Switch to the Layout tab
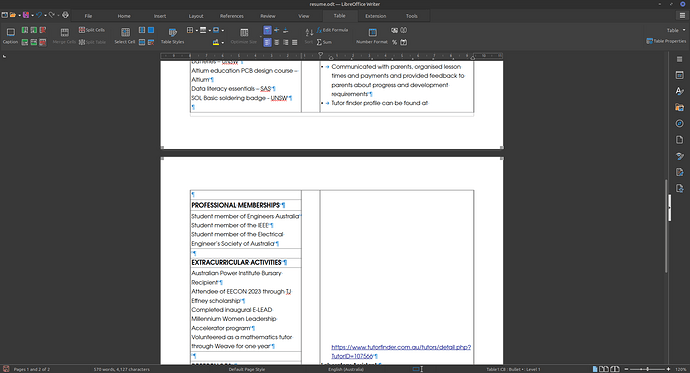The image size is (690, 373). (196, 16)
